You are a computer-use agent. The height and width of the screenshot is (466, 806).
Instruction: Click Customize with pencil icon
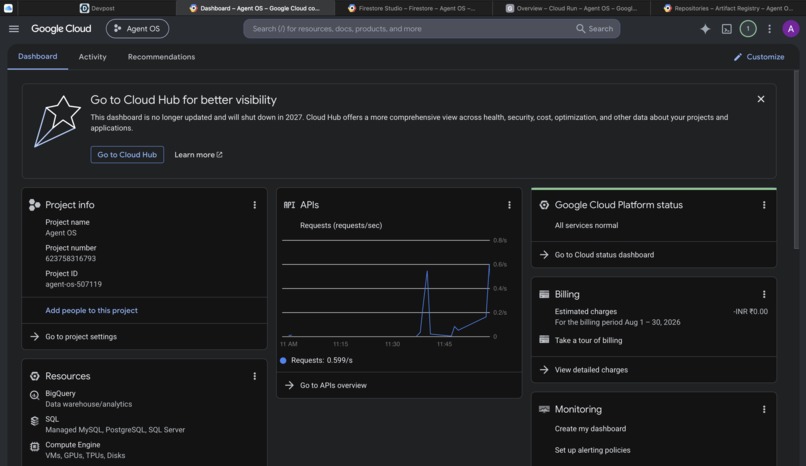click(x=759, y=57)
